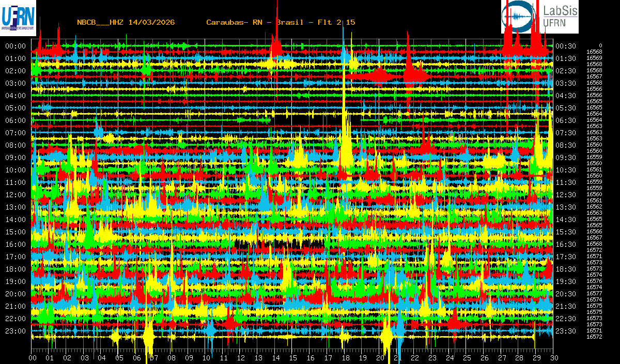Viewport: 620px width, 364px height.
Task: Click the 16:30 time label on the right axis
Action: (565, 244)
